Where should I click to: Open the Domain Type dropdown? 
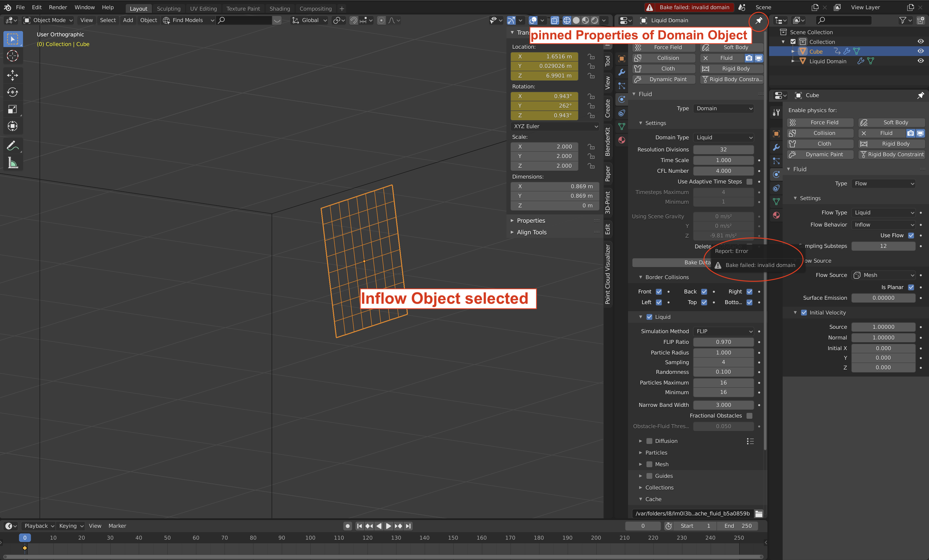pos(724,138)
